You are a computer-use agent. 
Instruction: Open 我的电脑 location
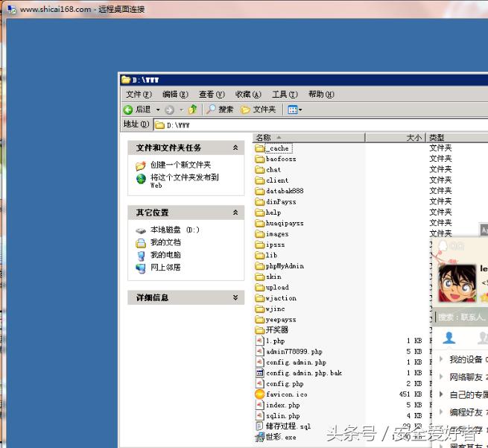[165, 255]
